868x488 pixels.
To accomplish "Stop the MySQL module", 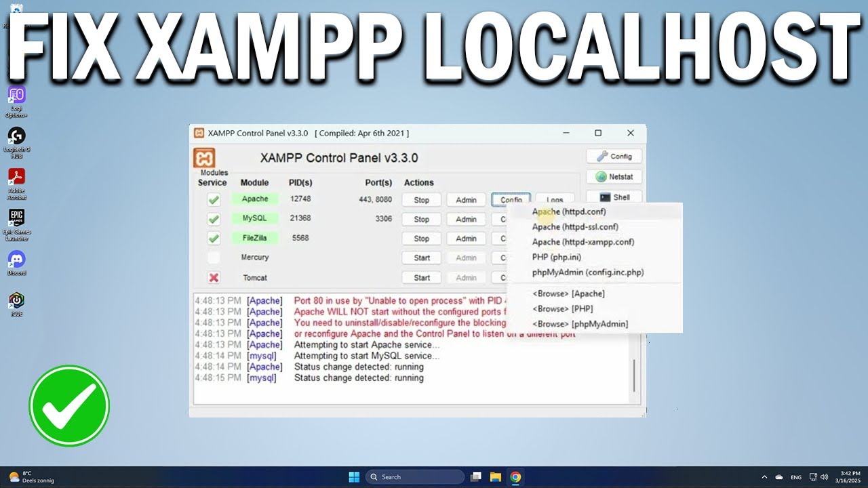I will point(422,220).
